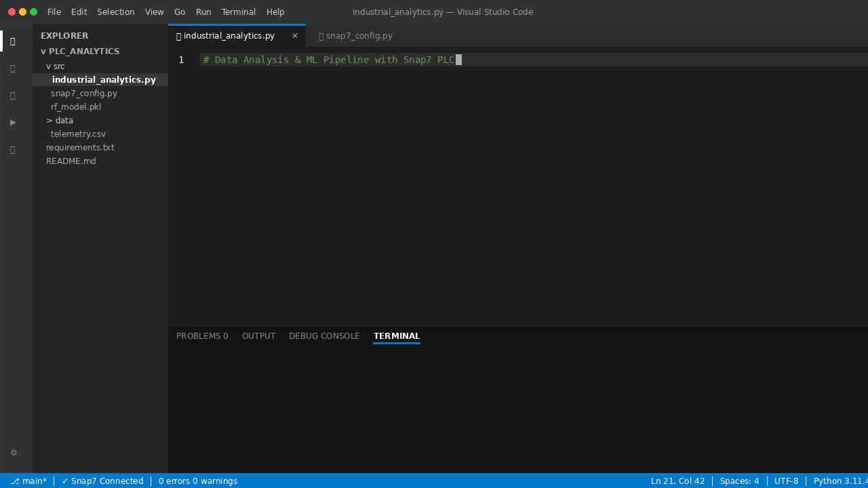Switch to the PROBLEMS panel tab

click(202, 336)
